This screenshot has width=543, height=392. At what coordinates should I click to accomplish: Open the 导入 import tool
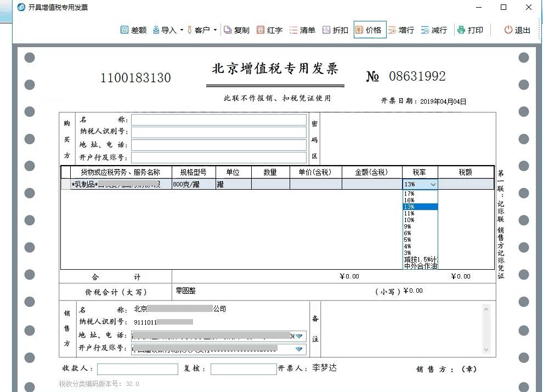pyautogui.click(x=165, y=30)
